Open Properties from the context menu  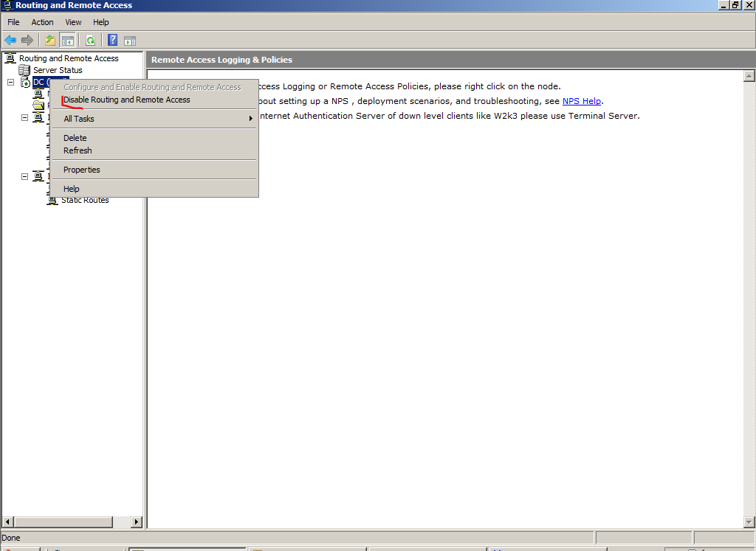[154, 170]
